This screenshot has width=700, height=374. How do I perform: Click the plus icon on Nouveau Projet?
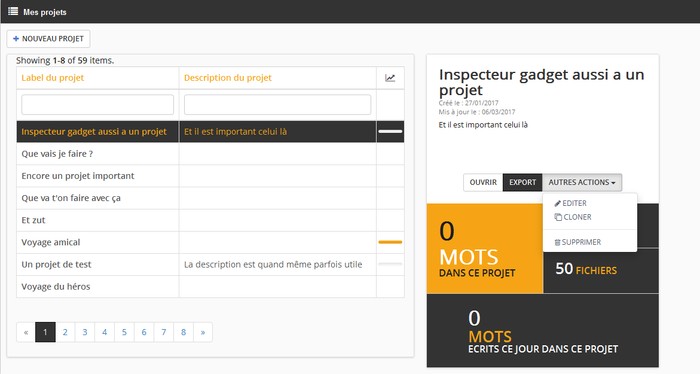pos(16,39)
